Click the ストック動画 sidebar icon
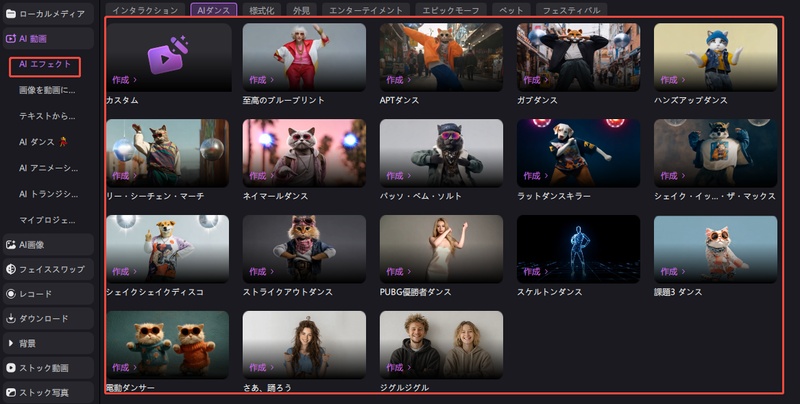The height and width of the screenshot is (404, 800). (x=11, y=368)
